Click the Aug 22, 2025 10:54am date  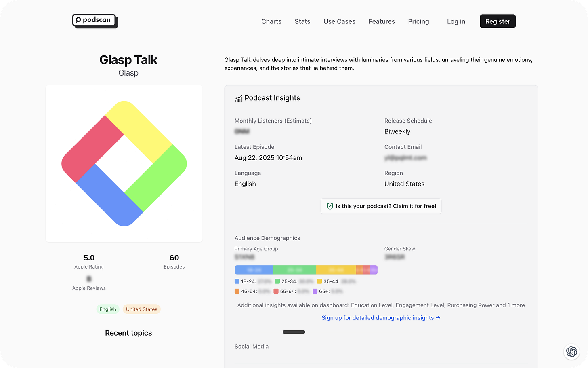(x=268, y=158)
